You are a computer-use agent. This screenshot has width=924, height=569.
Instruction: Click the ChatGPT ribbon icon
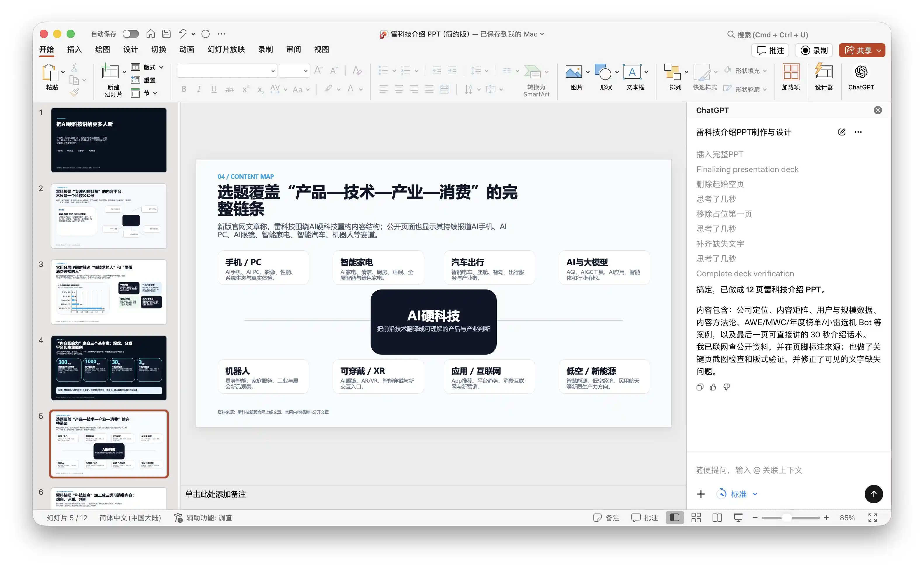pos(861,72)
